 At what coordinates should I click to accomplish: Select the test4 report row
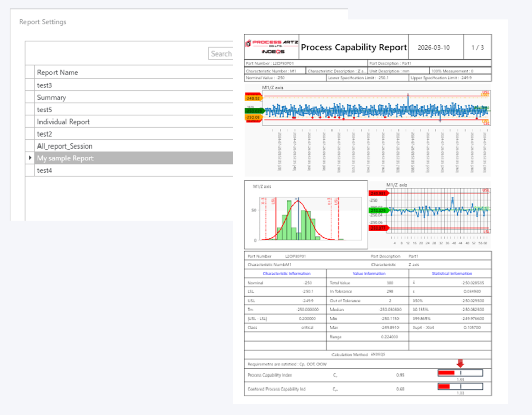click(44, 171)
